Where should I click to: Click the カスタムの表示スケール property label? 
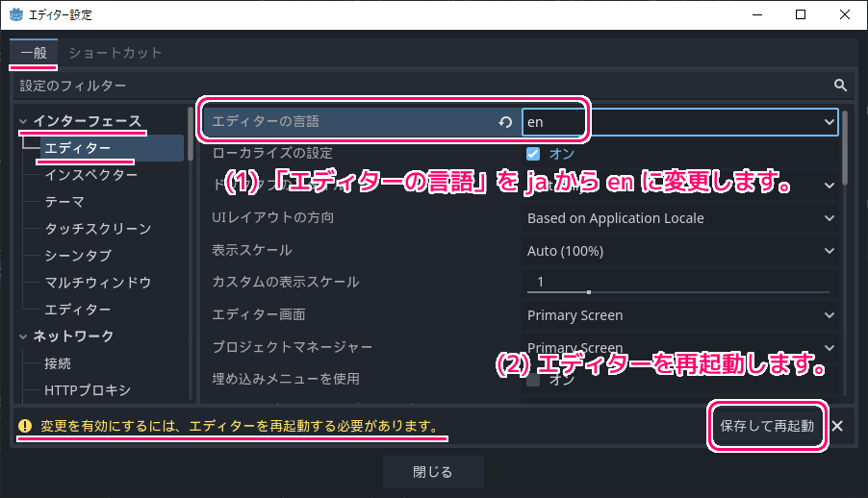(286, 283)
